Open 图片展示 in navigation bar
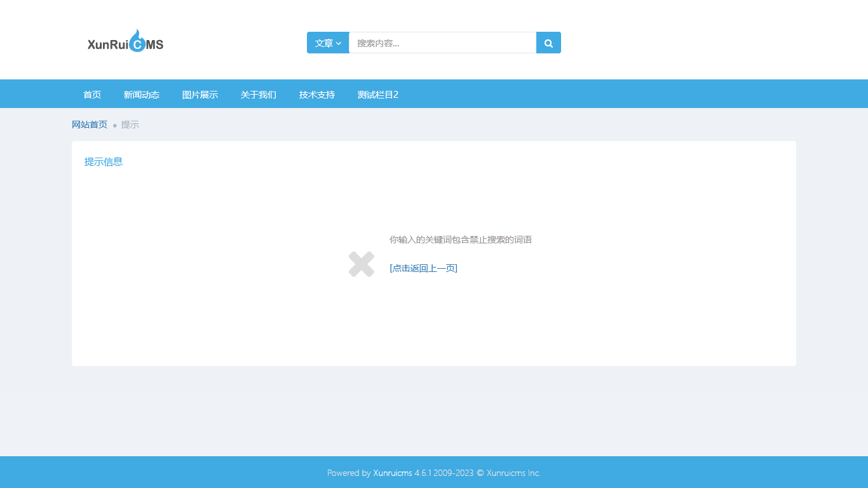The width and height of the screenshot is (868, 488). pyautogui.click(x=200, y=94)
